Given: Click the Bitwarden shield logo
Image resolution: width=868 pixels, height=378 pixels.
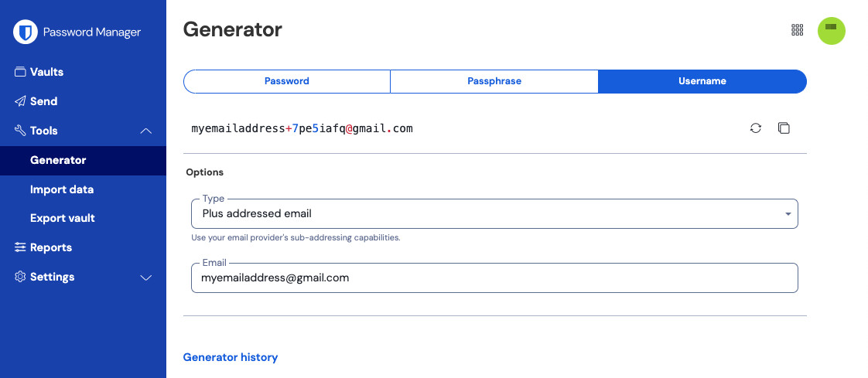Looking at the screenshot, I should 27,32.
